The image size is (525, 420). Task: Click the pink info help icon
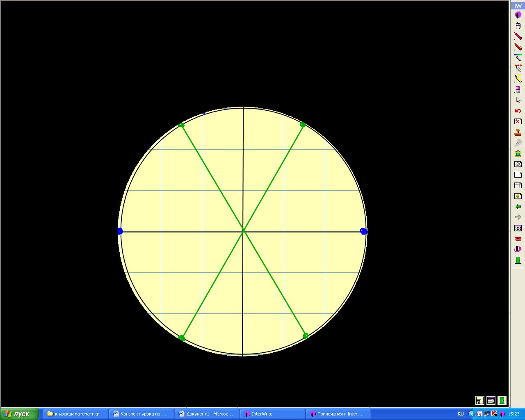[x=518, y=249]
